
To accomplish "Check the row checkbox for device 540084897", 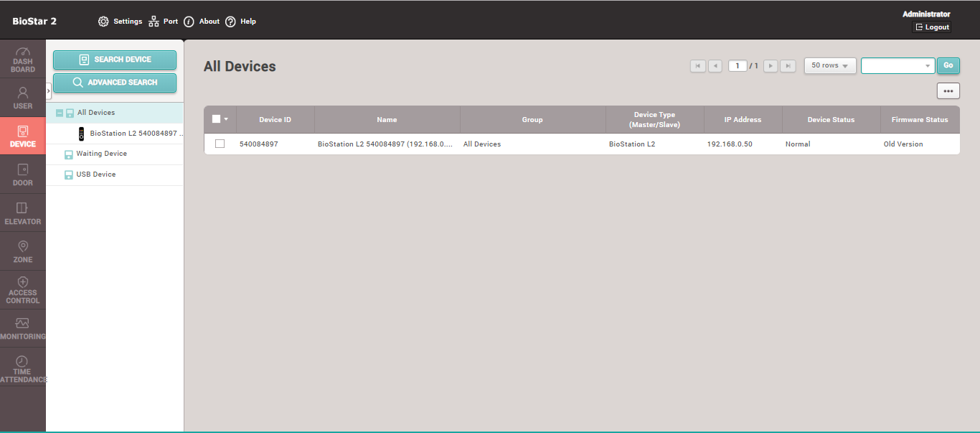I will (220, 144).
